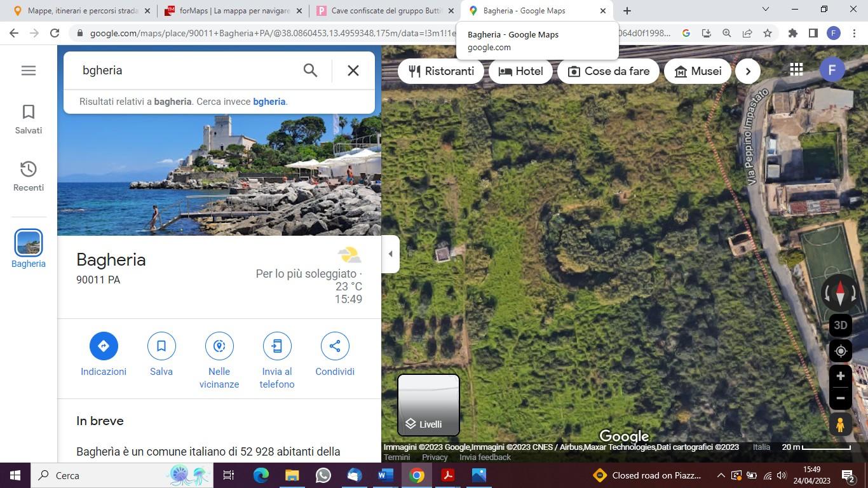Select the Cose da fare chip
The height and width of the screenshot is (488, 868).
coord(608,71)
